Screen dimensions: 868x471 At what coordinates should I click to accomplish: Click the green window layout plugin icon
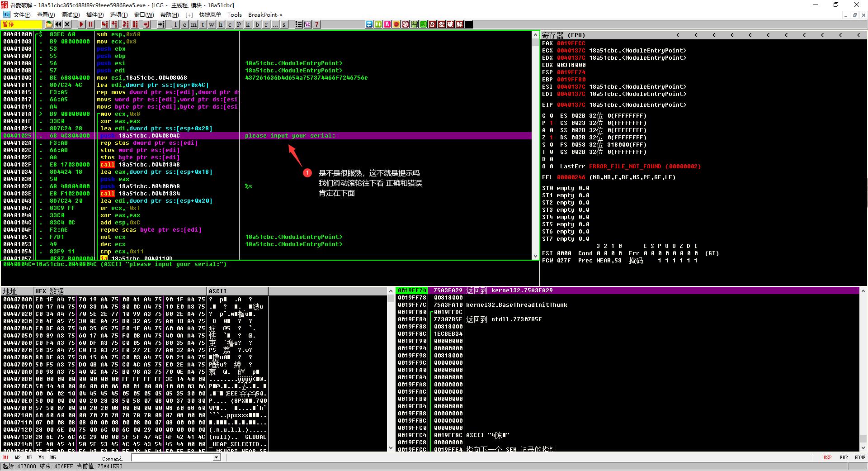pyautogui.click(x=424, y=24)
